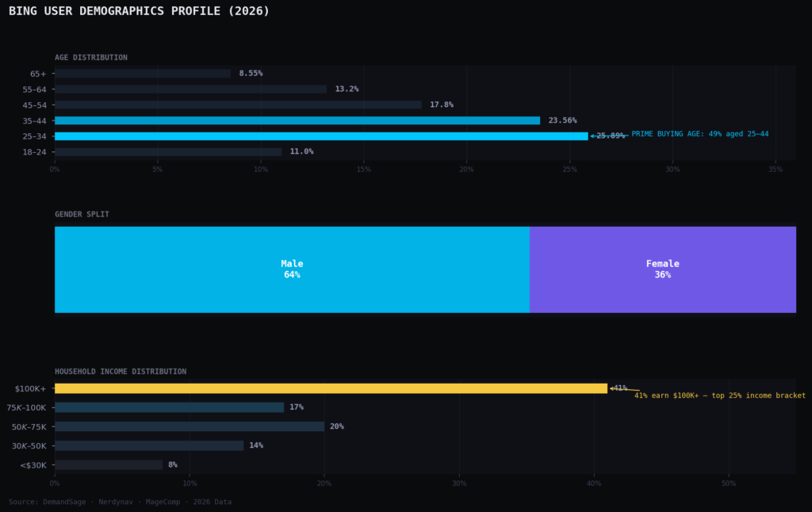The image size is (812, 512).
Task: Click the '$100K+' axis label
Action: click(x=31, y=389)
